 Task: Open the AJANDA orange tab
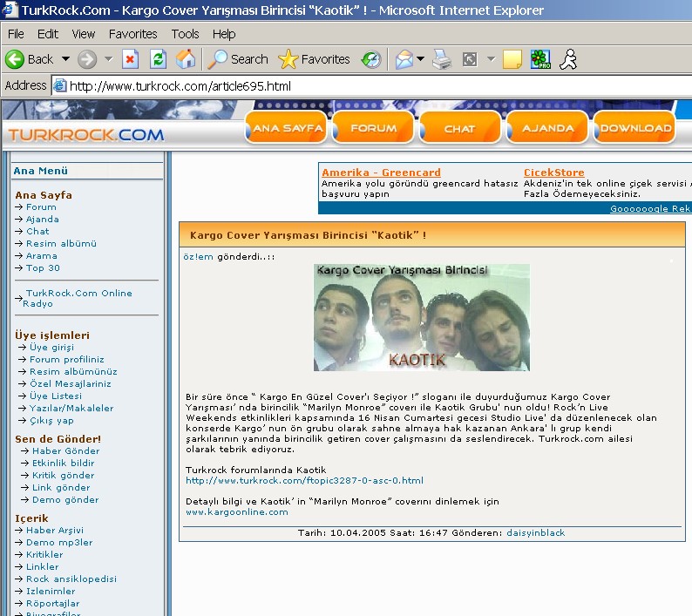(547, 128)
